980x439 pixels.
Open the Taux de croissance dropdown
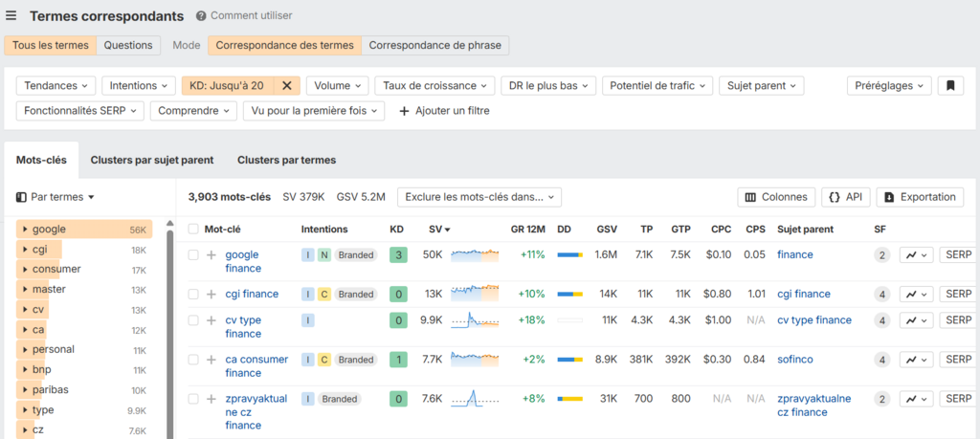(435, 85)
